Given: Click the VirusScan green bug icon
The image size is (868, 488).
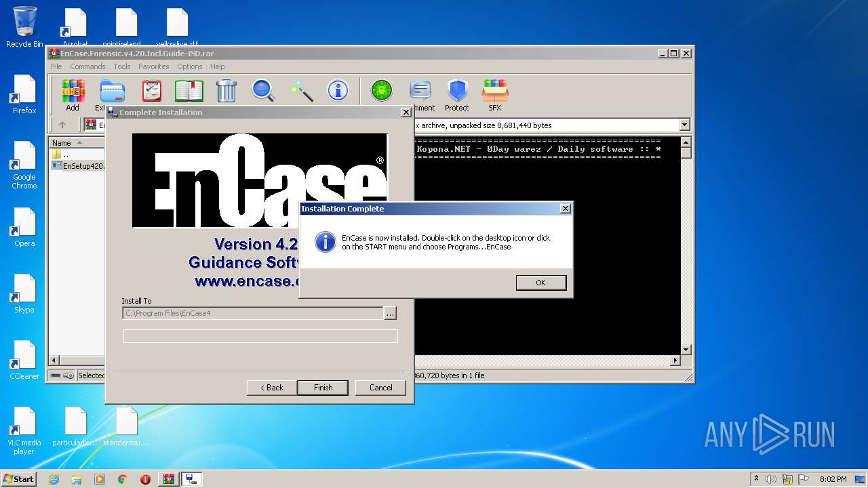Looking at the screenshot, I should click(382, 90).
